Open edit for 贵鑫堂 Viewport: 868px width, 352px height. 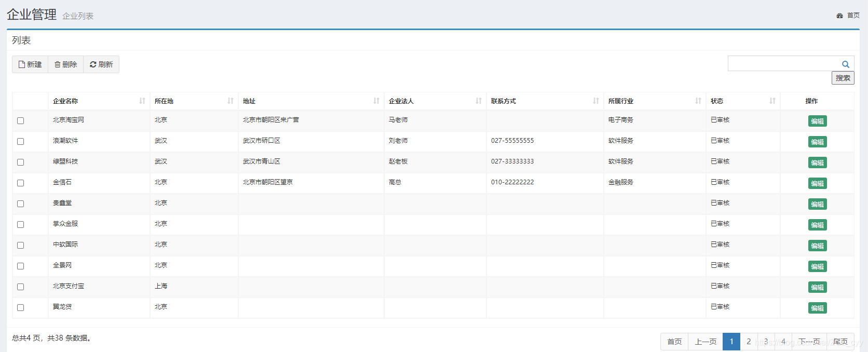tap(817, 204)
